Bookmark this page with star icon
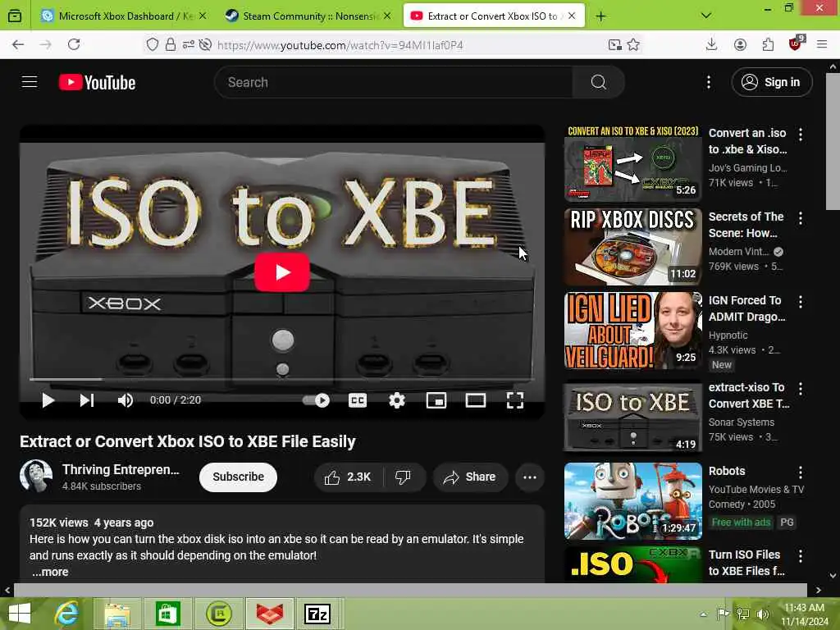The image size is (840, 630). (x=633, y=44)
